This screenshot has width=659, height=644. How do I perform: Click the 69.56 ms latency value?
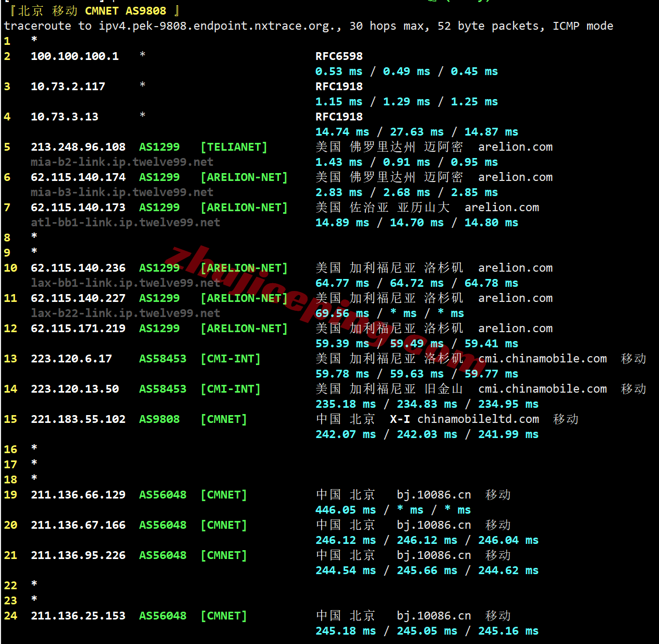click(343, 313)
